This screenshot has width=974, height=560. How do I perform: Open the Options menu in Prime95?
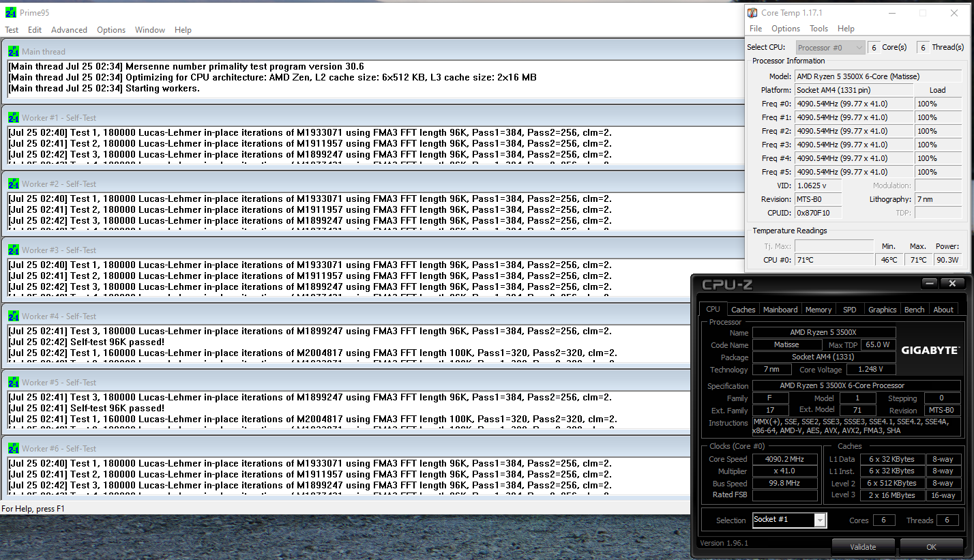pos(111,30)
